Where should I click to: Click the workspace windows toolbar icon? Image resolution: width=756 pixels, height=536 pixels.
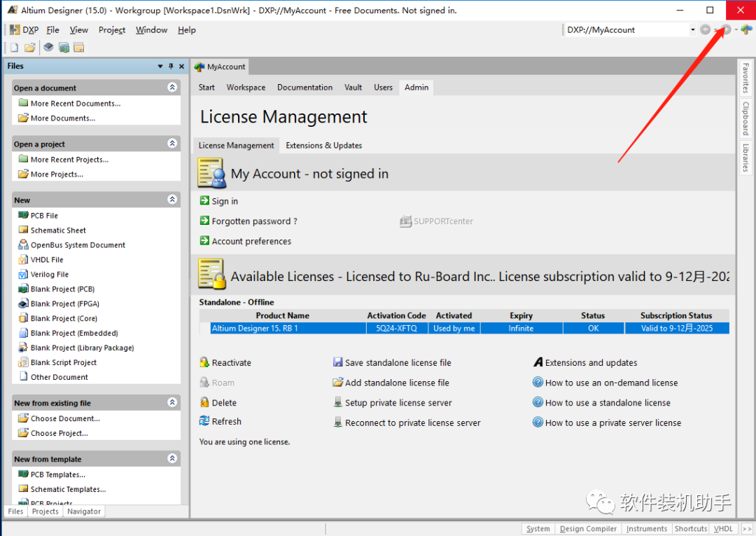tap(79, 47)
